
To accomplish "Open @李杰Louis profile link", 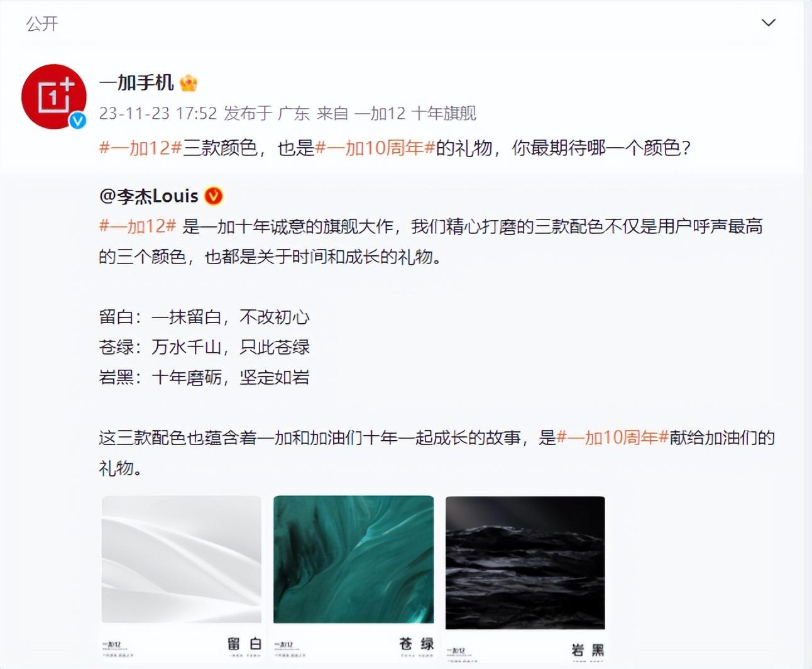I will (149, 196).
